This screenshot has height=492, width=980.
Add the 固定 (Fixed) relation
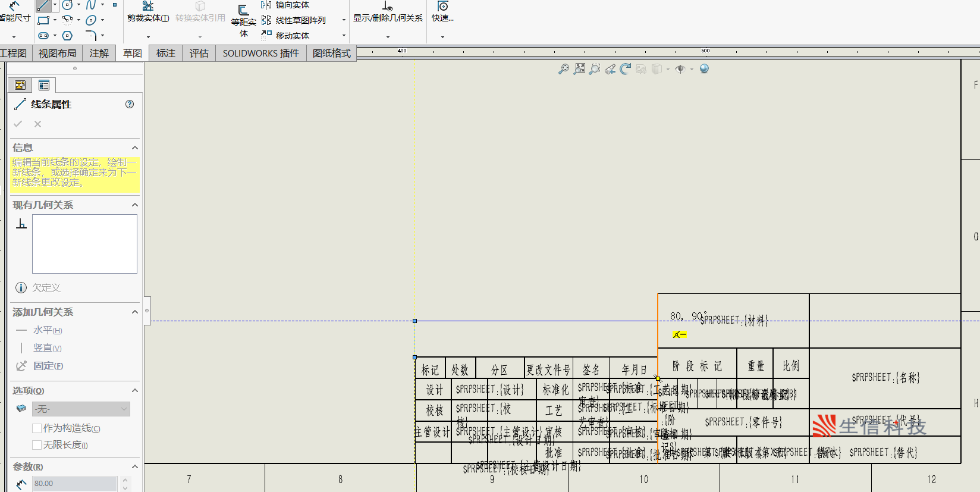point(48,366)
